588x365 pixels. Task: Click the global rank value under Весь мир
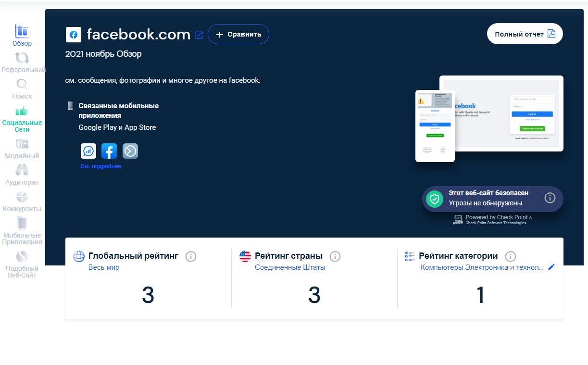tap(148, 295)
